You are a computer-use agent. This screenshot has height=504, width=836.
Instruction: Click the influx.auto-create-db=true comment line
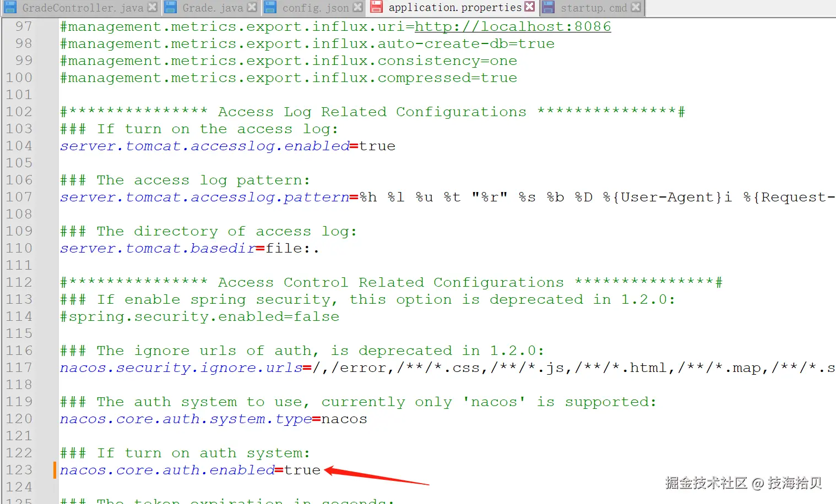(x=307, y=43)
